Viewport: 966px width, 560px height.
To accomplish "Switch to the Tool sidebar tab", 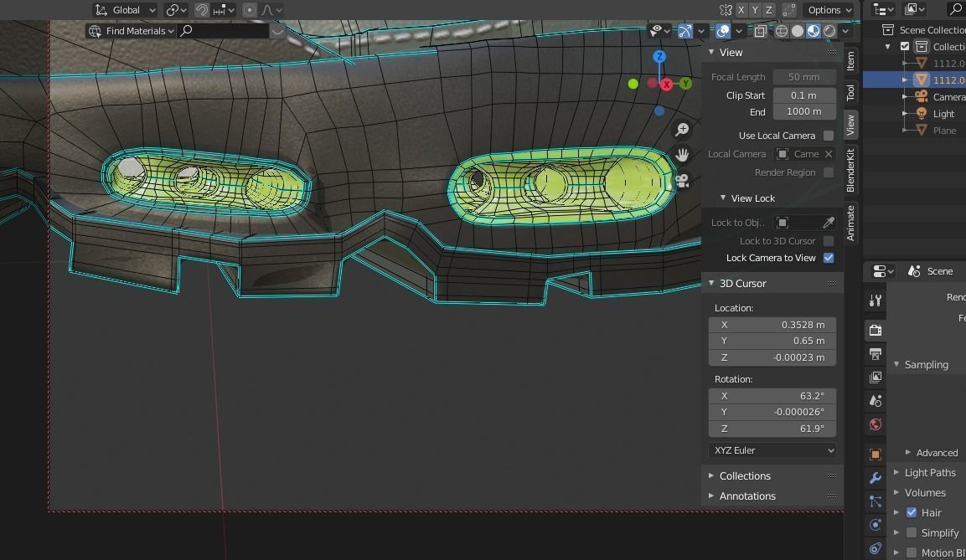I will pyautogui.click(x=850, y=92).
